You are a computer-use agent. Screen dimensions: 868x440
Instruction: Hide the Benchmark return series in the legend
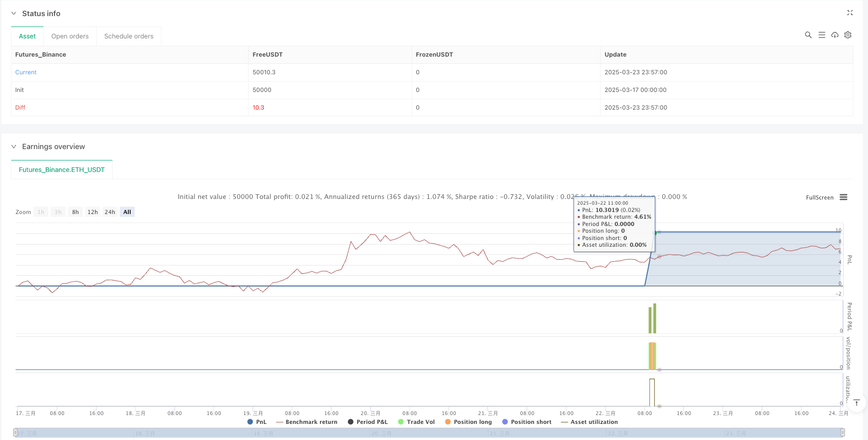coord(306,422)
